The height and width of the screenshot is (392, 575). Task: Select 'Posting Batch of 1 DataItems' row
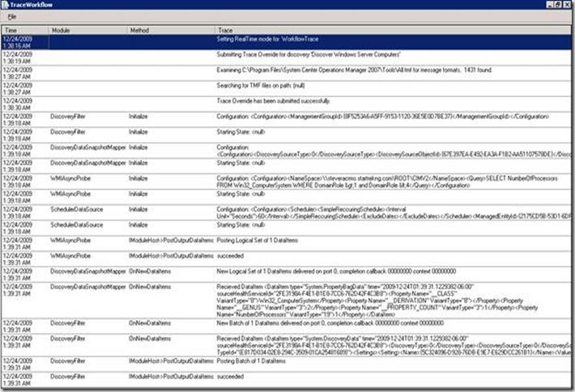(286, 364)
